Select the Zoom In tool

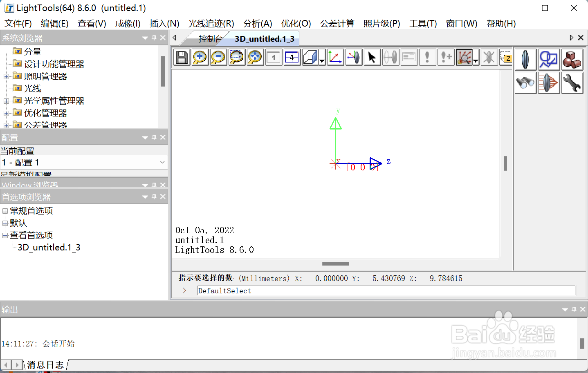point(200,57)
